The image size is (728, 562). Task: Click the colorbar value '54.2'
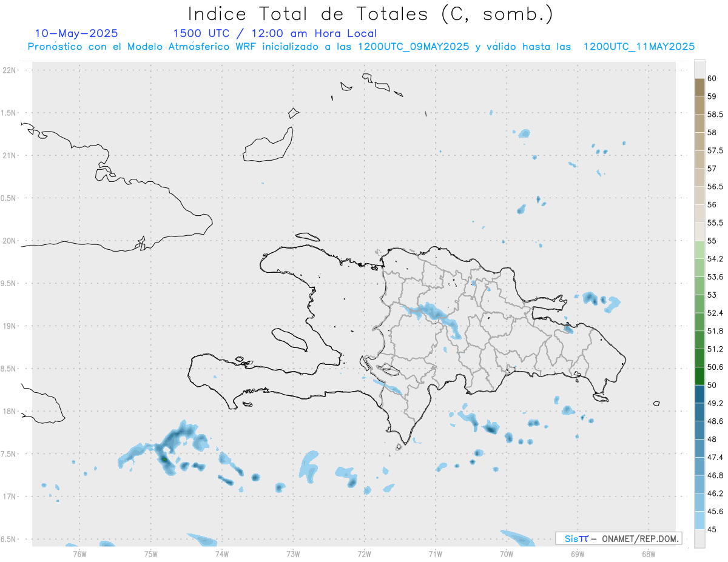[715, 259]
